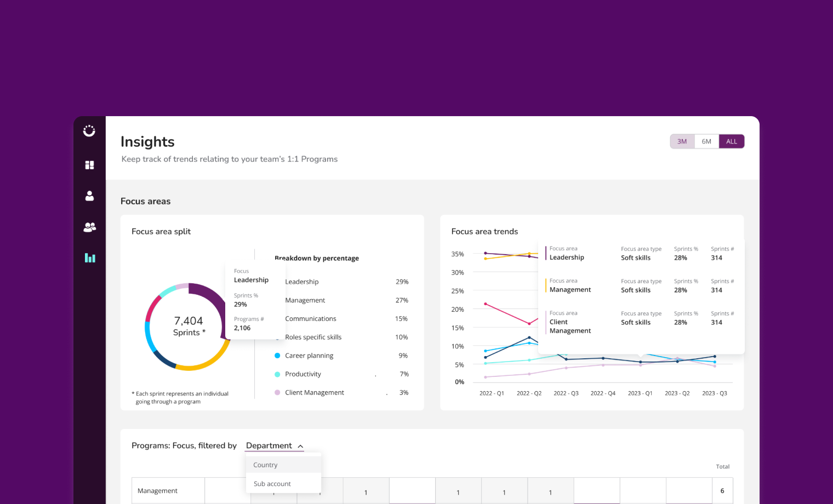This screenshot has height=504, width=833.
Task: Click Leadership focus area in trends tooltip
Action: point(567,257)
